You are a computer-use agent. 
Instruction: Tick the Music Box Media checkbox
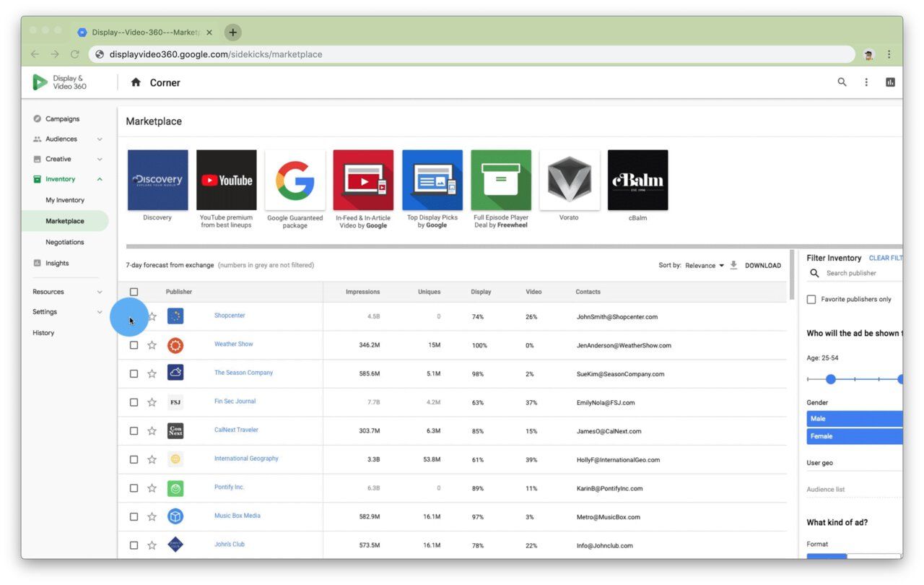tap(134, 516)
